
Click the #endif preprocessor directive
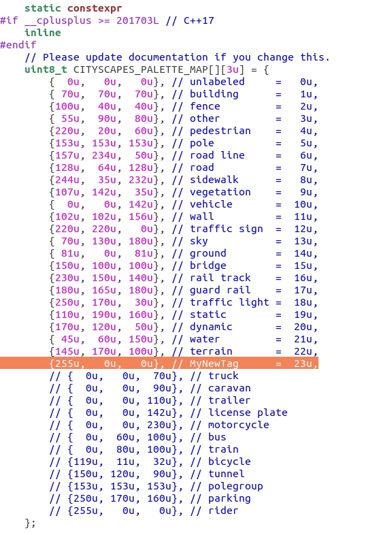click(x=18, y=45)
